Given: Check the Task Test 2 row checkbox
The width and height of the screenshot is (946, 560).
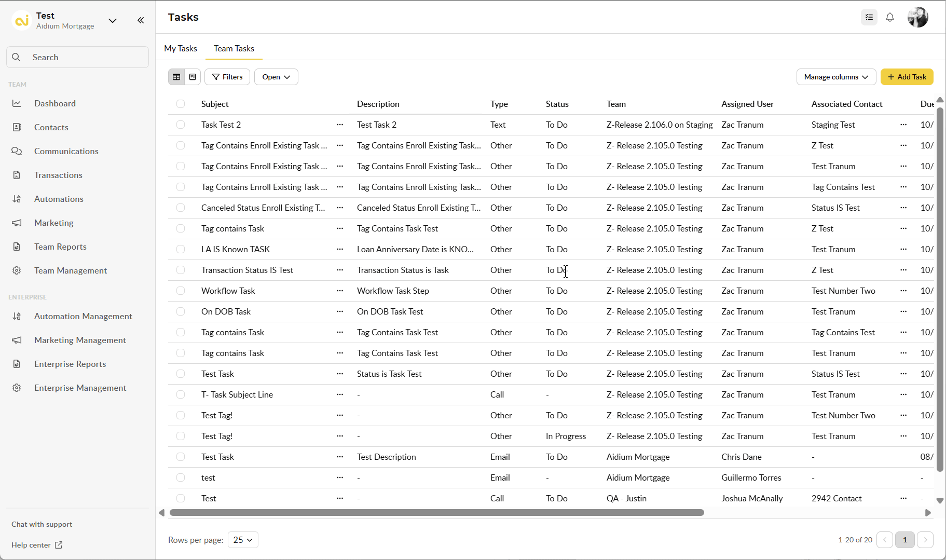Looking at the screenshot, I should click(x=181, y=125).
